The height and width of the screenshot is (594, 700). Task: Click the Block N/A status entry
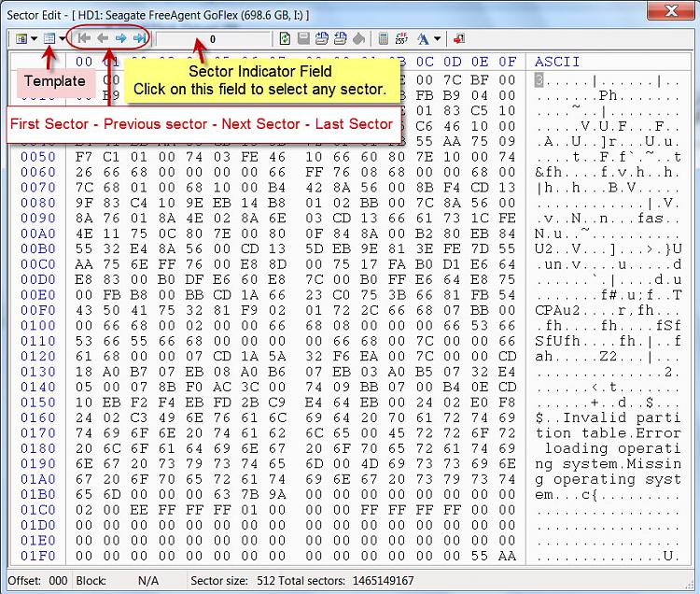(x=118, y=581)
